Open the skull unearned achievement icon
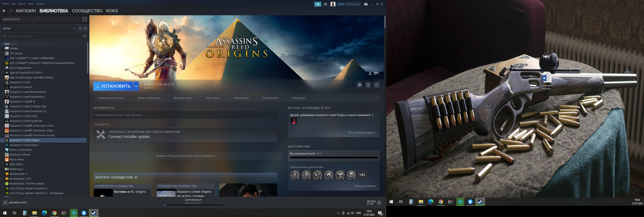 340,175
